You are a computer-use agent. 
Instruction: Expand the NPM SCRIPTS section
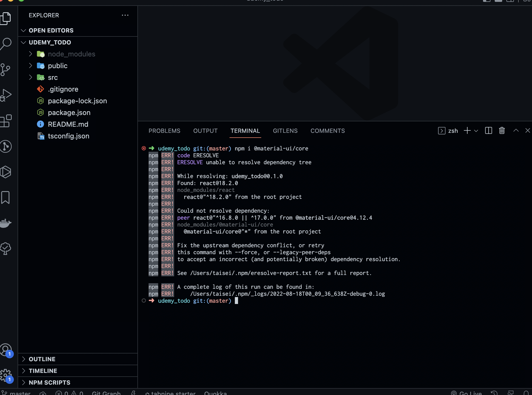(50, 382)
